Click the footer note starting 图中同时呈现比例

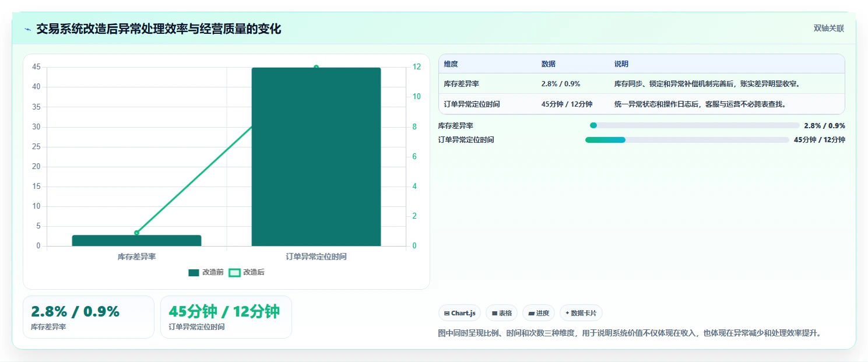click(x=630, y=333)
